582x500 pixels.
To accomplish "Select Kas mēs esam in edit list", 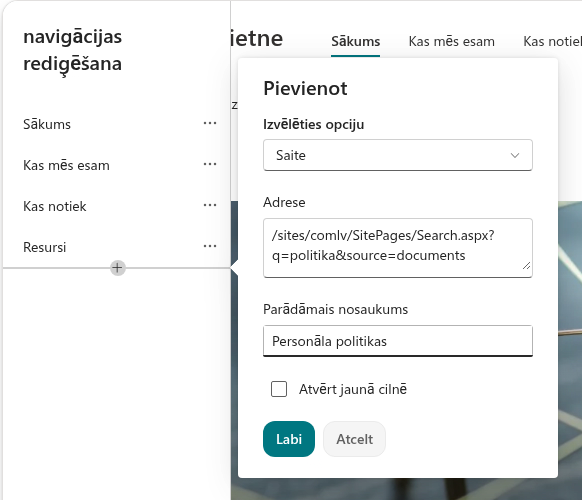I will tap(66, 165).
